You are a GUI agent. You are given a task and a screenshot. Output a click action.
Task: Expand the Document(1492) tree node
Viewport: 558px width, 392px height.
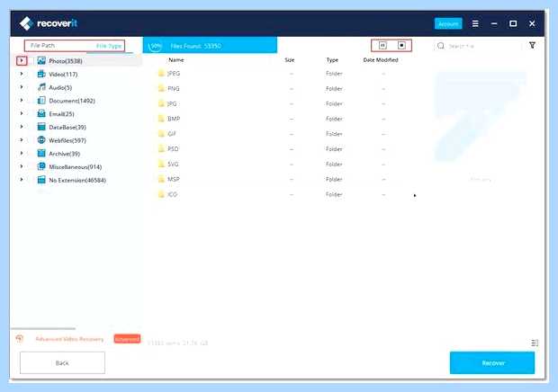tap(22, 101)
